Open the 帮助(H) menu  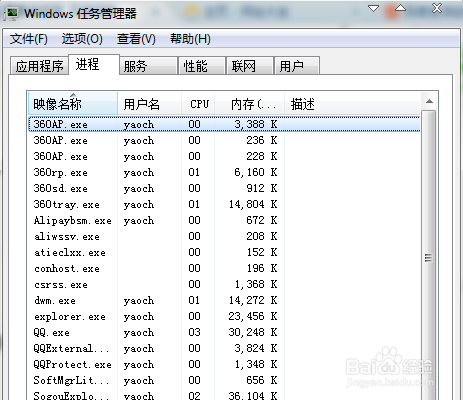[190, 39]
